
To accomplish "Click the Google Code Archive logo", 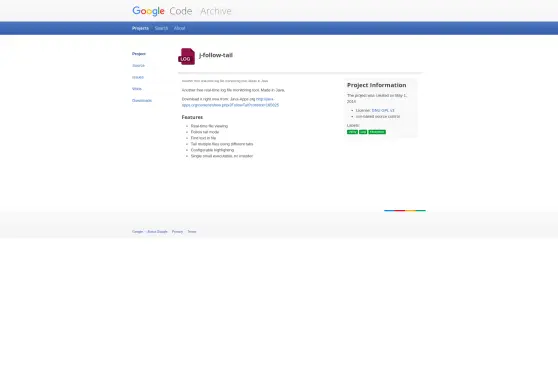I will click(181, 11).
